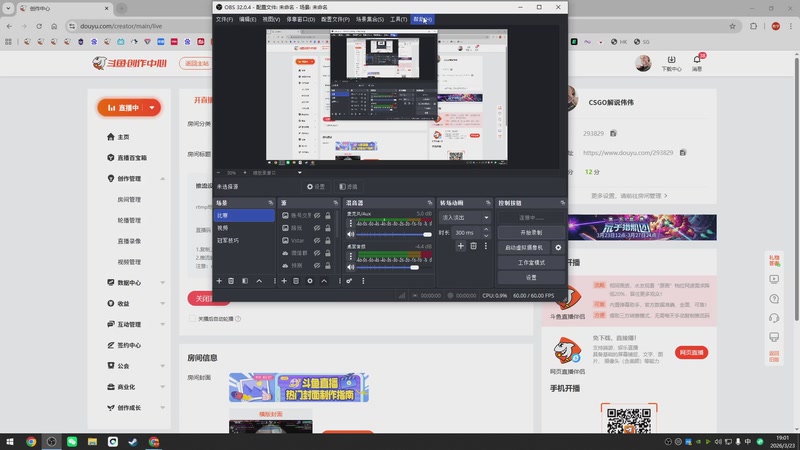Toggle visibility eye of 微信群 source
The width and height of the screenshot is (800, 450).
tap(317, 253)
